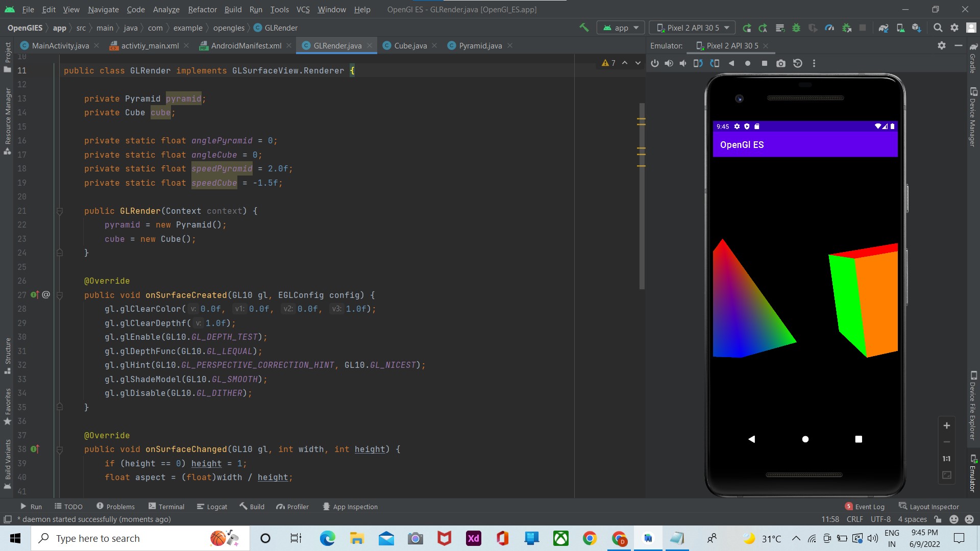Open Logcat from the bottom bar

point(212,506)
